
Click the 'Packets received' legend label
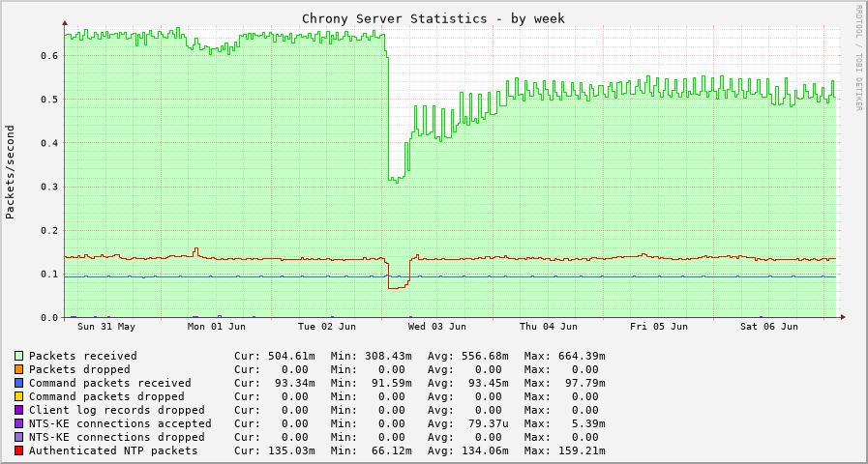83,356
